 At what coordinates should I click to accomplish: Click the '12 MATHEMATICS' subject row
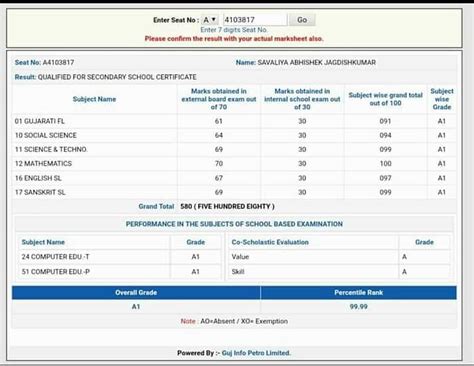234,164
